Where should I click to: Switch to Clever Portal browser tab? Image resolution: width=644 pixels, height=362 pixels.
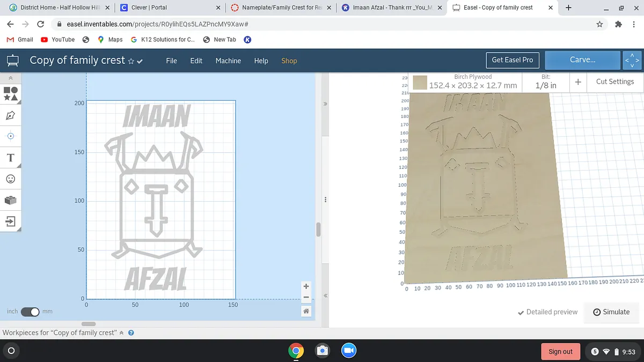pos(170,8)
